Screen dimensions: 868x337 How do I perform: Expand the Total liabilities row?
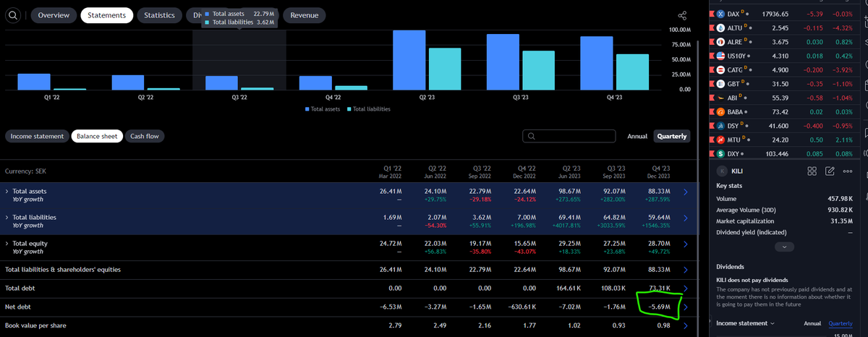[x=7, y=217]
